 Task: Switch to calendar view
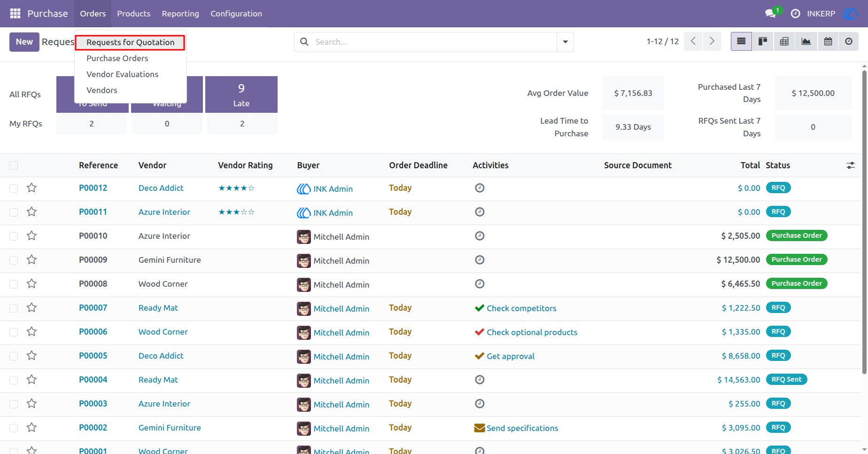(x=828, y=41)
